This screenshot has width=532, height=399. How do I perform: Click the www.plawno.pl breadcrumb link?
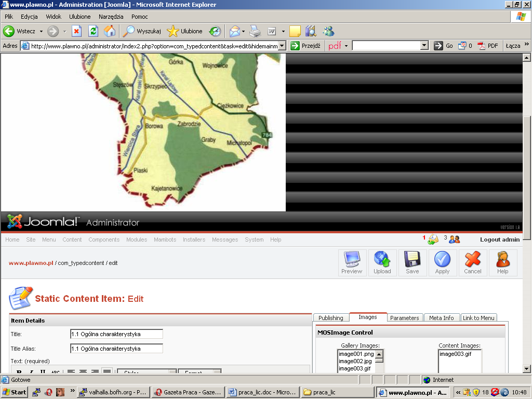coord(31,263)
